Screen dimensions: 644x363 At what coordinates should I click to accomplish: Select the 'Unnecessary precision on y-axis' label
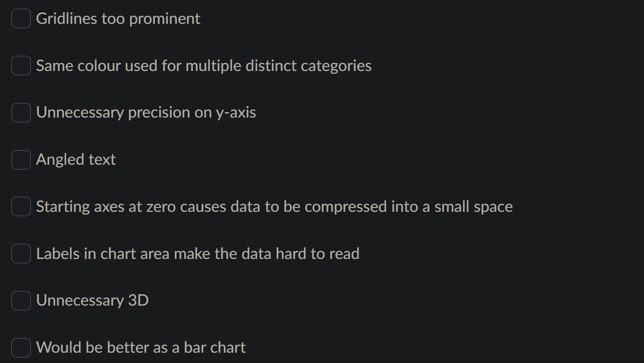(146, 113)
